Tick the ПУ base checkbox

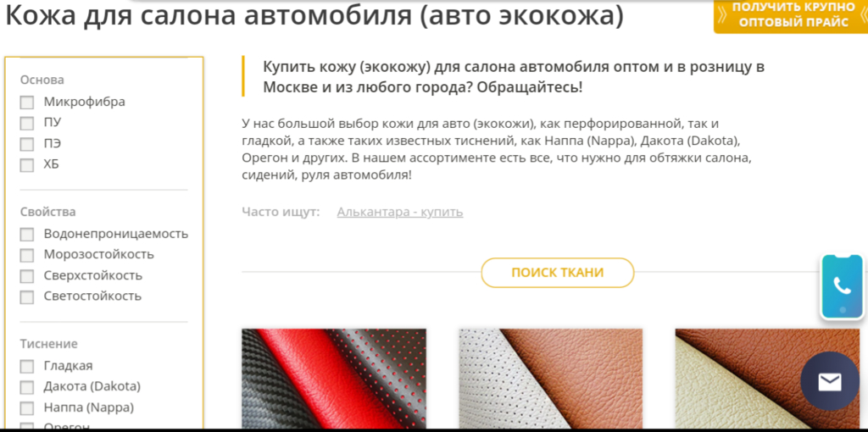[x=27, y=123]
